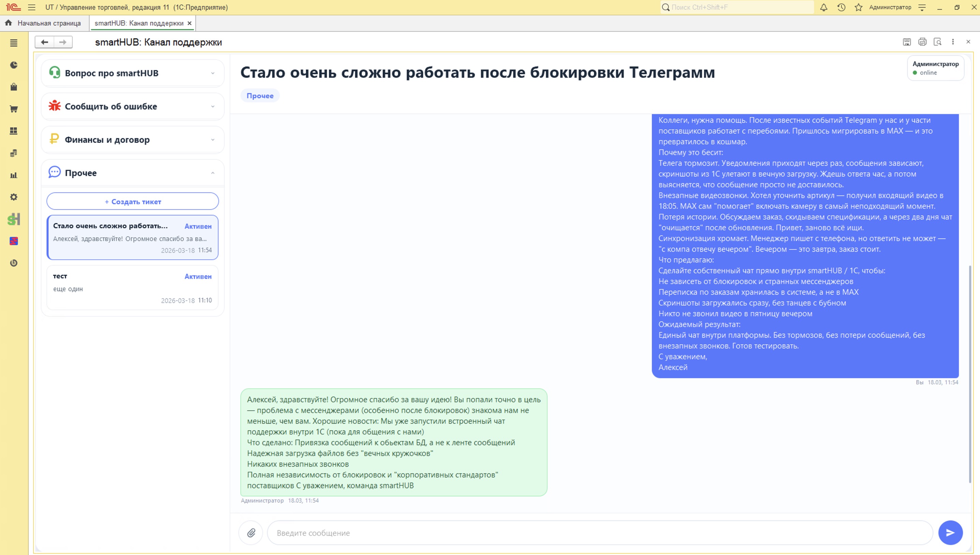980x555 pixels.
Task: Open the clock icon at the sidebar bottom
Action: pos(14,263)
